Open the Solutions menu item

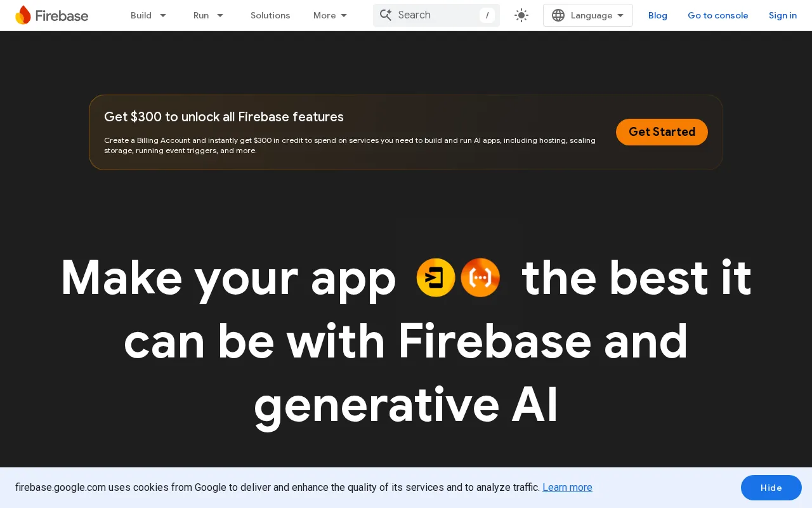click(x=270, y=15)
